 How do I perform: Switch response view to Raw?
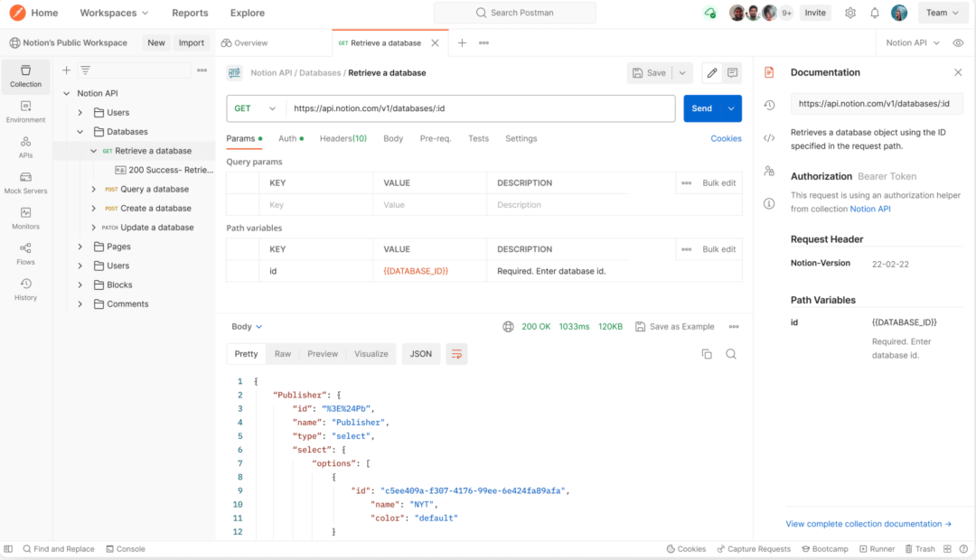[x=283, y=354]
